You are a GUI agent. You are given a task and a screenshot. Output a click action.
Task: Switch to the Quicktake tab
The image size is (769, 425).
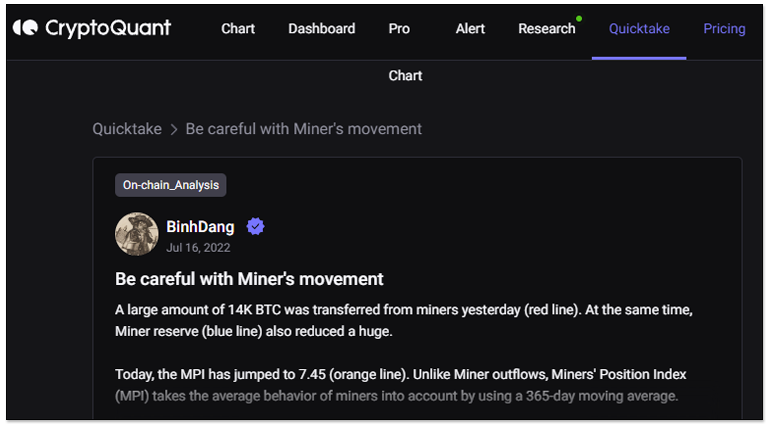pyautogui.click(x=639, y=28)
